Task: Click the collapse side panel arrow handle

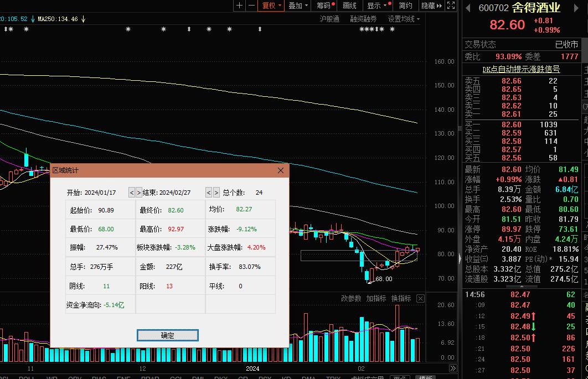Action: click(x=460, y=258)
